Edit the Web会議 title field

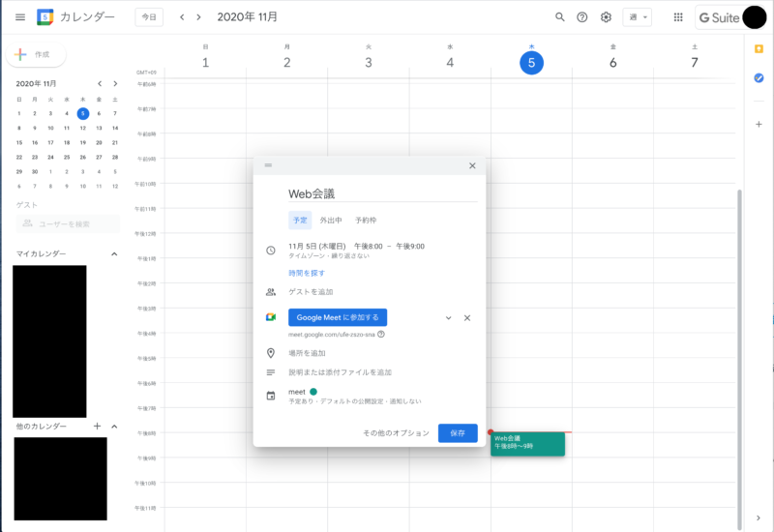coord(382,193)
